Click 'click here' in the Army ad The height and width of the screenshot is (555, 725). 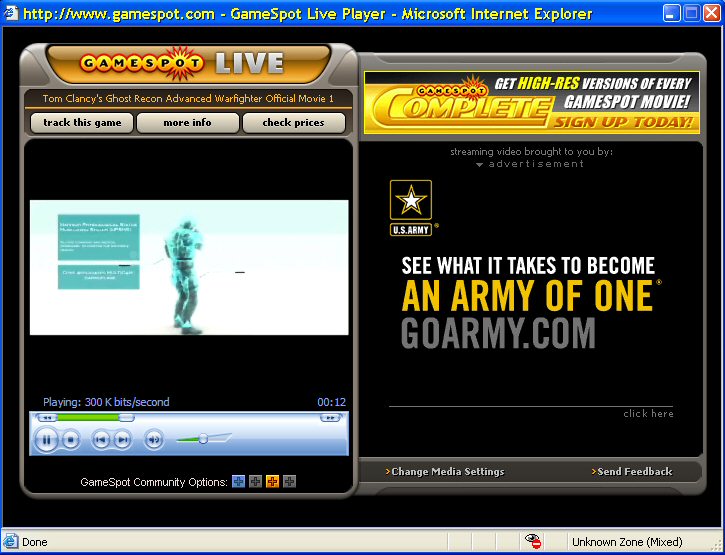pos(648,413)
